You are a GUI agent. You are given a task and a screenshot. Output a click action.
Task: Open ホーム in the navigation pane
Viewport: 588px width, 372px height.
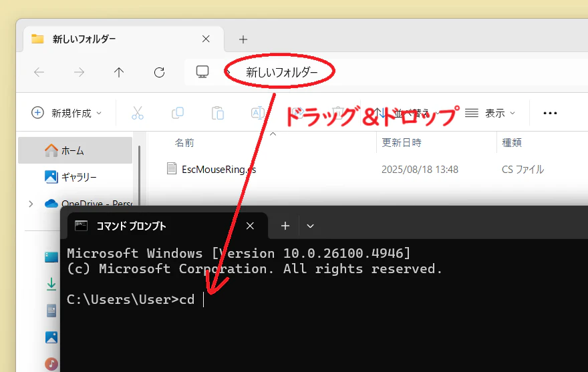(x=75, y=150)
